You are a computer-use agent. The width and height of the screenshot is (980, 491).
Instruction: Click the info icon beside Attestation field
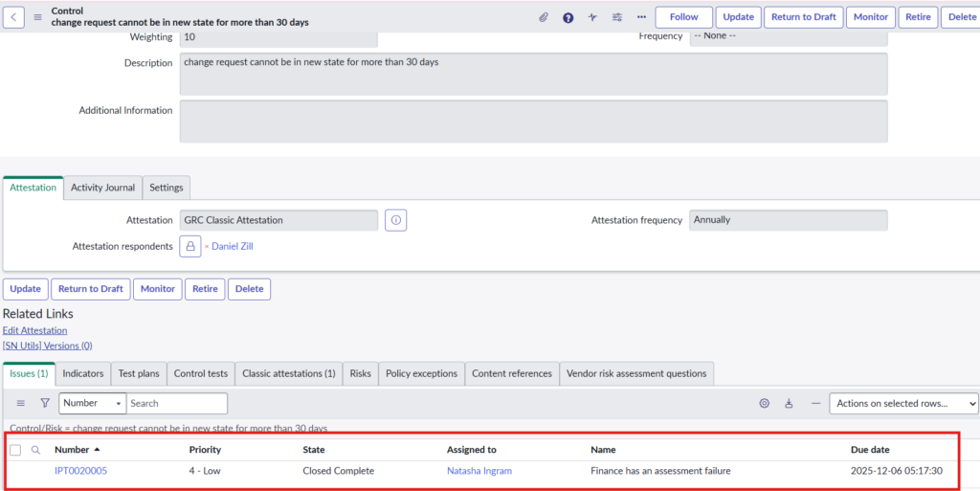[396, 220]
